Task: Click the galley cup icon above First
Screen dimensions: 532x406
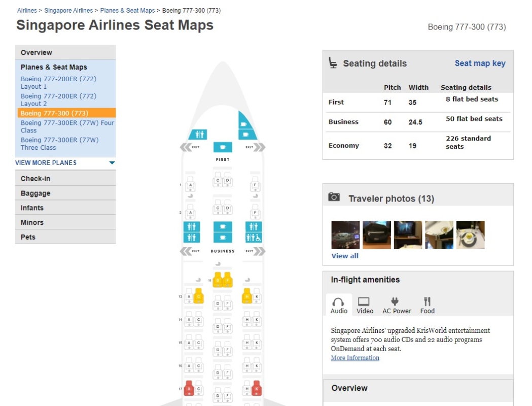Action: [x=223, y=147]
